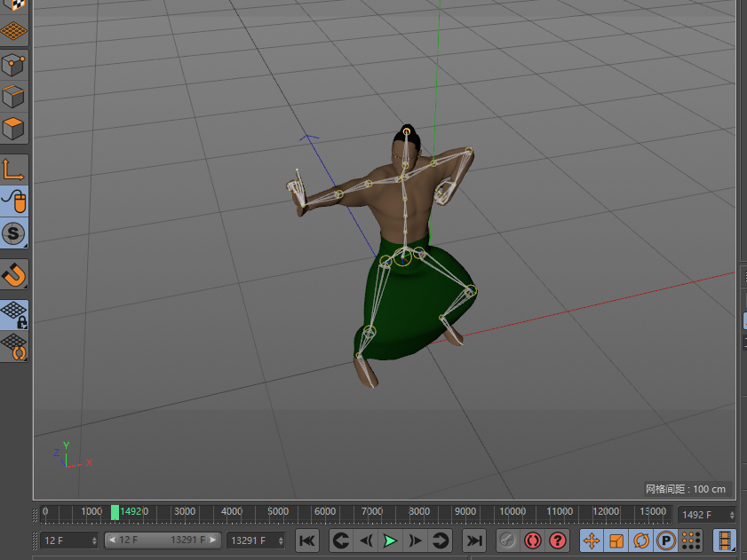Viewport: 747px width, 560px height.
Task: Toggle viewport Solo button
Action: (x=14, y=233)
